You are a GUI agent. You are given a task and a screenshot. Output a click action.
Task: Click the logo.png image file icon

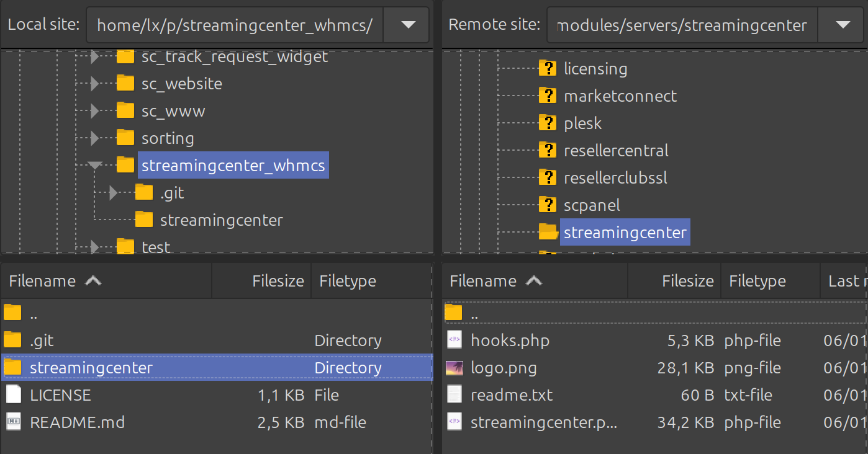[454, 368]
